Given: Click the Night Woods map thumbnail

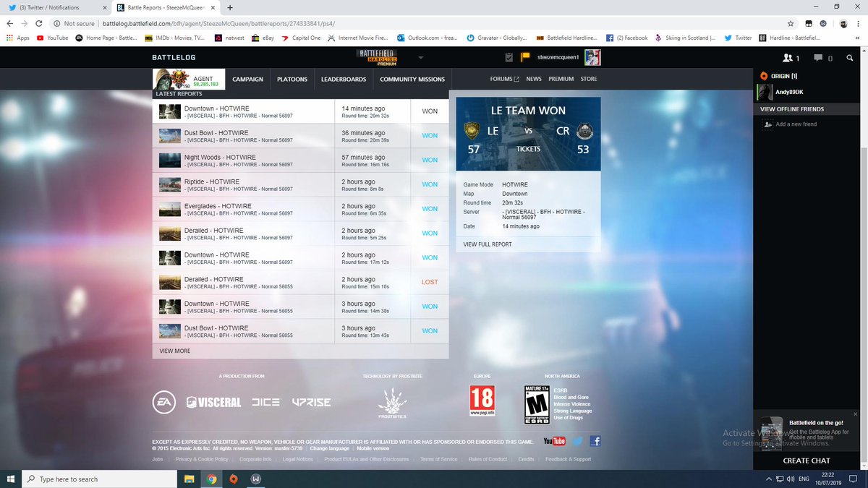Looking at the screenshot, I should [169, 160].
